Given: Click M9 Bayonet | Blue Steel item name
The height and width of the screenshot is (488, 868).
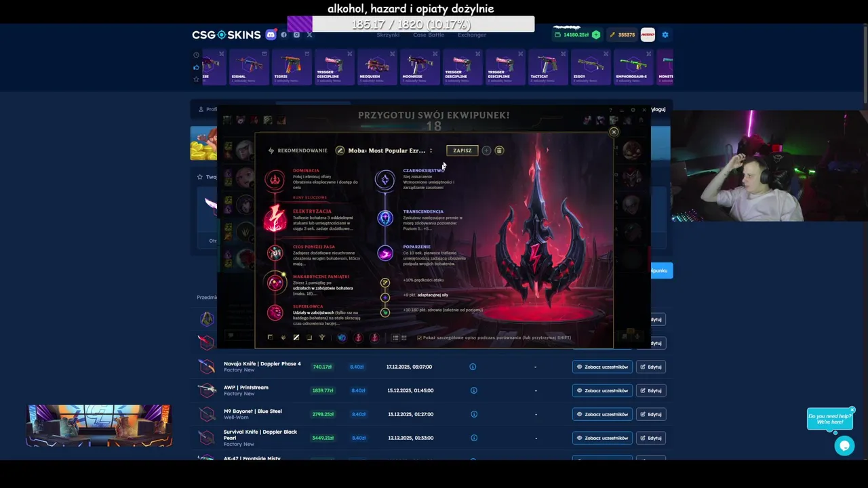Looking at the screenshot, I should click(253, 411).
